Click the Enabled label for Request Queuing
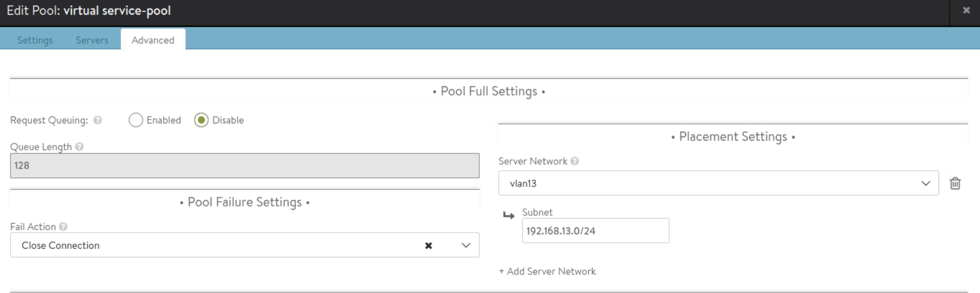The image size is (980, 293). pos(164,120)
